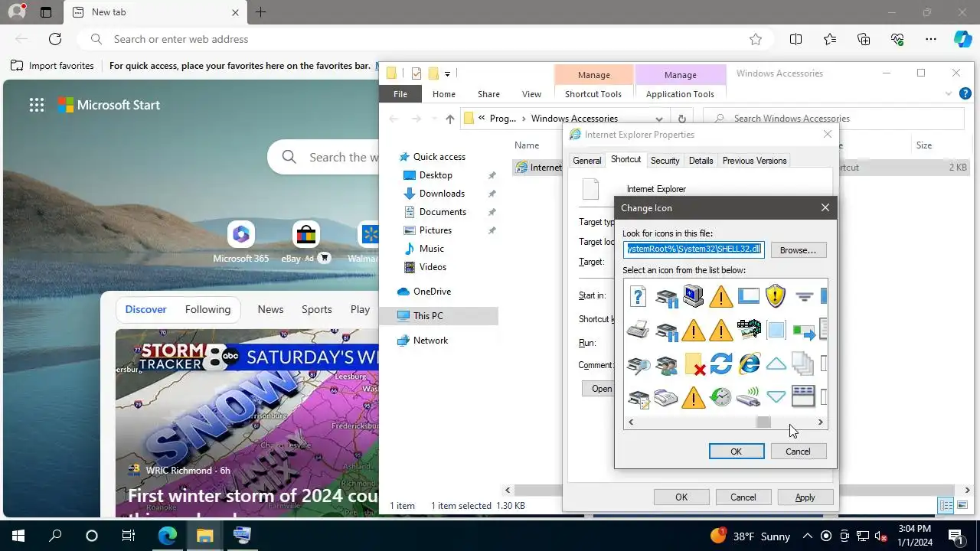980x551 pixels.
Task: Open Edge tab actions menu
Action: 45,12
